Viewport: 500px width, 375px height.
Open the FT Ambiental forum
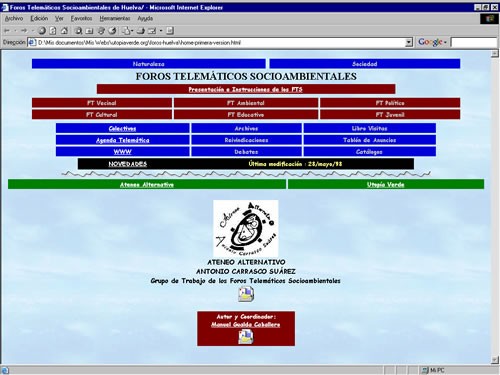click(x=246, y=103)
